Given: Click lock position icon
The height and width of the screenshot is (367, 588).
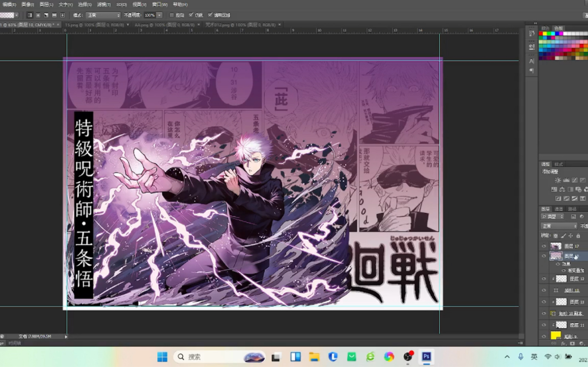Looking at the screenshot, I should point(571,236).
